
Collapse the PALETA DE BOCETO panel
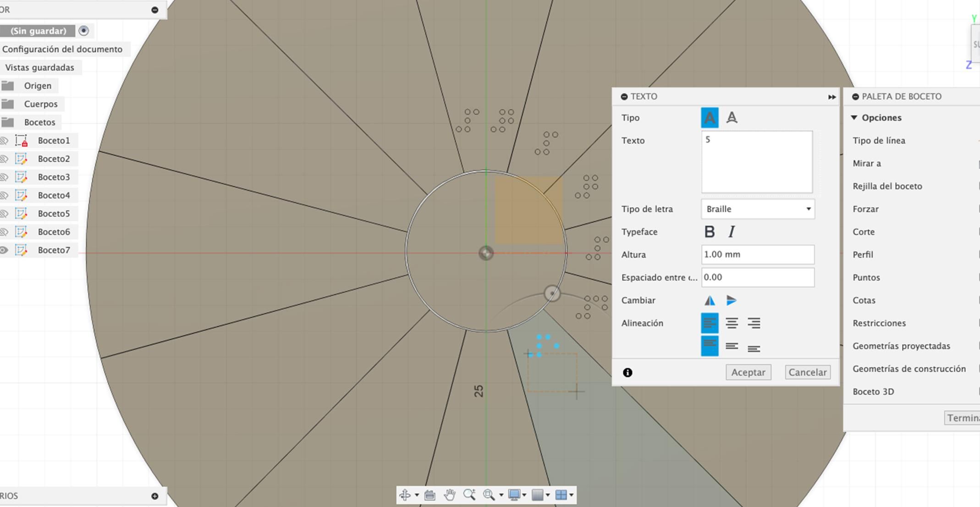point(855,97)
